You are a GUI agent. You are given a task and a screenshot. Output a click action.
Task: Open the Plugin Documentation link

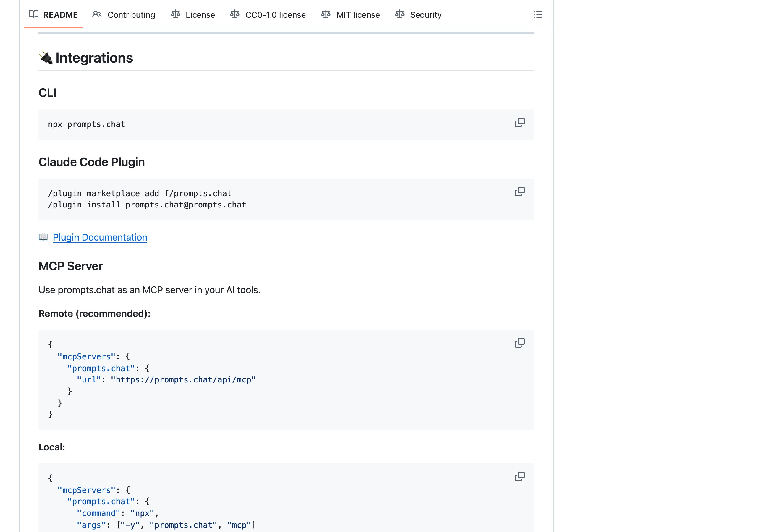click(100, 237)
